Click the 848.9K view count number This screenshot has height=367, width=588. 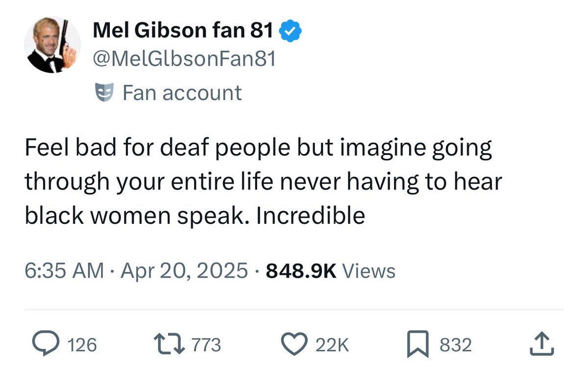coord(300,271)
